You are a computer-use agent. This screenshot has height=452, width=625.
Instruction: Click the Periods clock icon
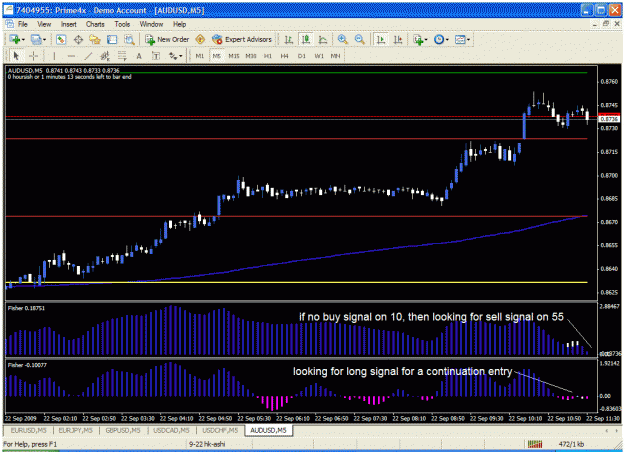coord(439,39)
